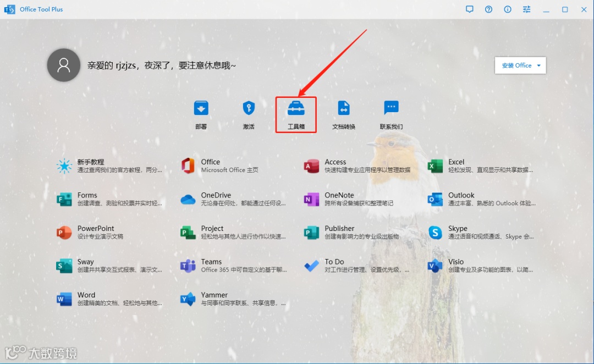
Task: Click the Access app icon
Action: point(311,166)
